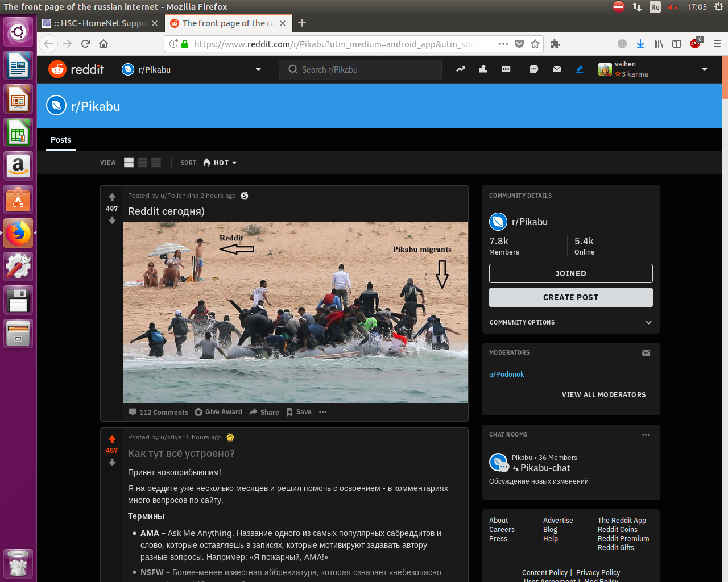Open Firefox library icon

click(659, 44)
